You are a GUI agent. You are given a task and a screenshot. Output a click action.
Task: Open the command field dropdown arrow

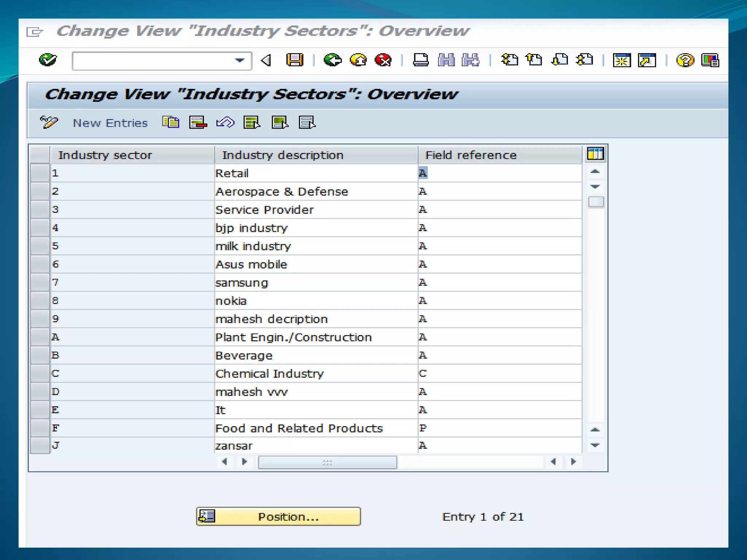tap(240, 61)
